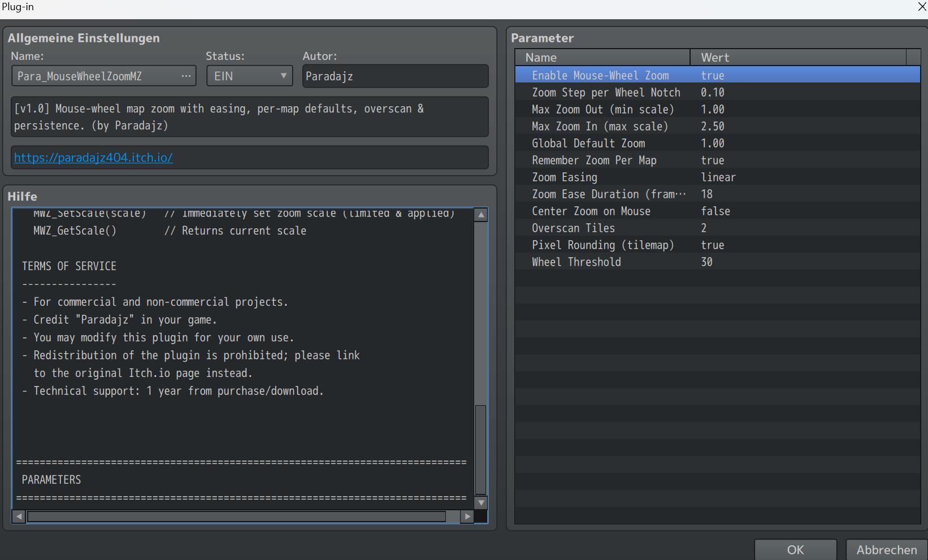Click help scrollbar down arrow

click(x=481, y=502)
